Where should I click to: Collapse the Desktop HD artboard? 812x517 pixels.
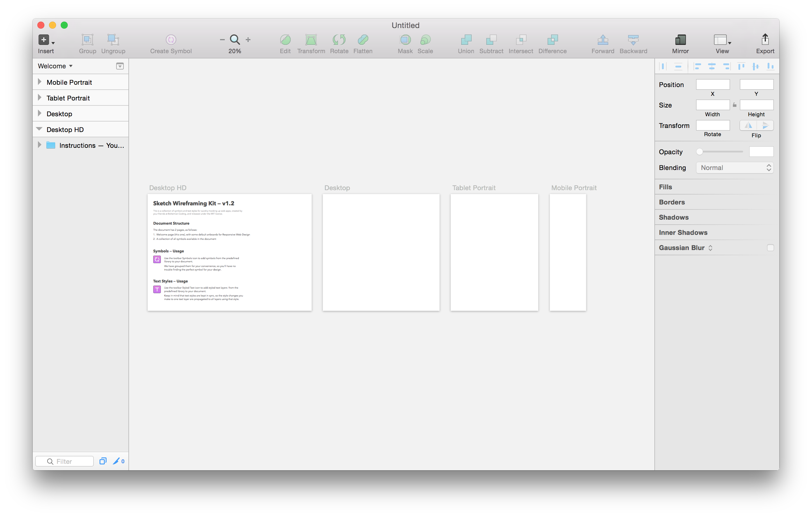tap(39, 129)
